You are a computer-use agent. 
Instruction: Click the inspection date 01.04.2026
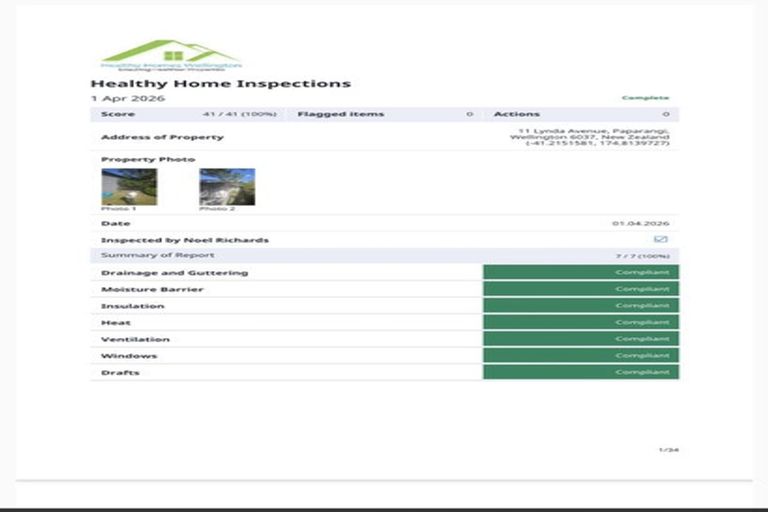point(641,223)
